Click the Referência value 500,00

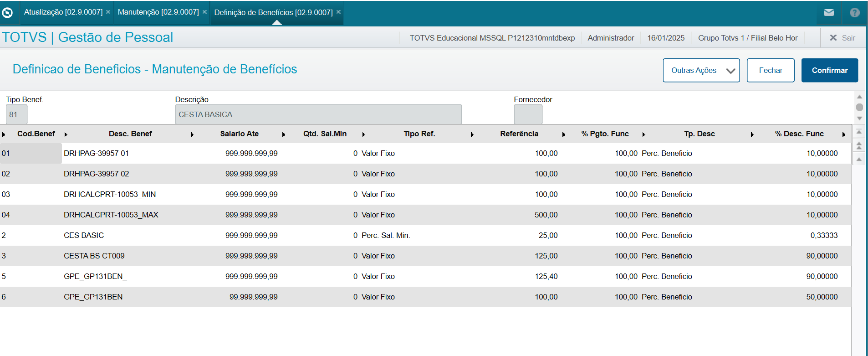546,215
